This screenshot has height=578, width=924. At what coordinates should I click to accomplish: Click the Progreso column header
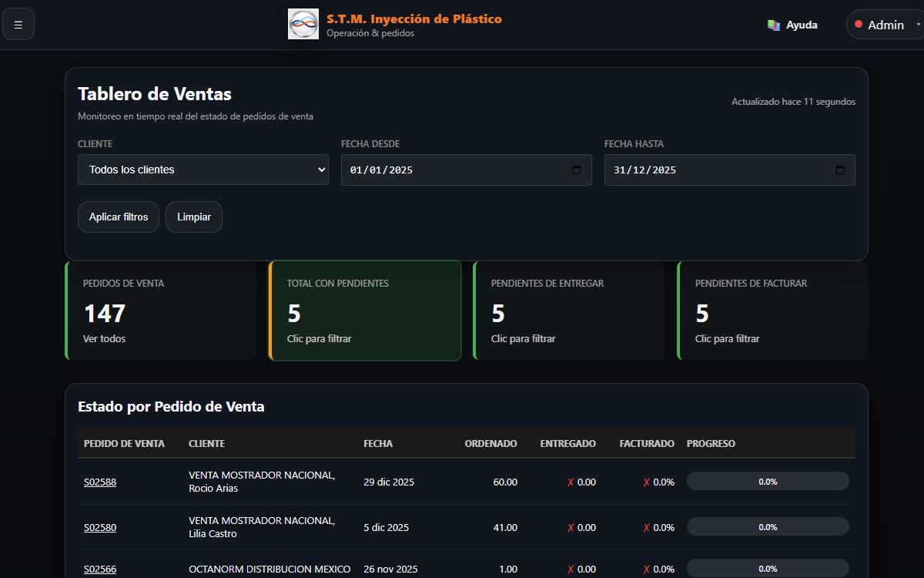click(x=711, y=443)
